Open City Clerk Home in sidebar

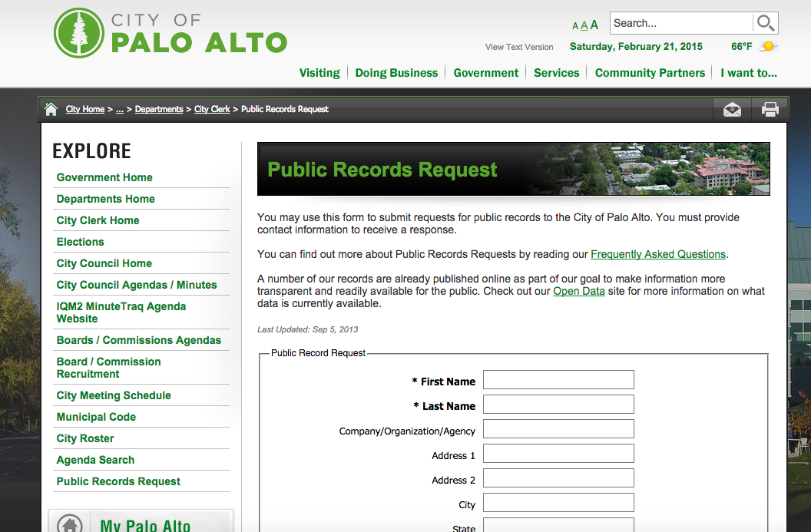coord(98,221)
